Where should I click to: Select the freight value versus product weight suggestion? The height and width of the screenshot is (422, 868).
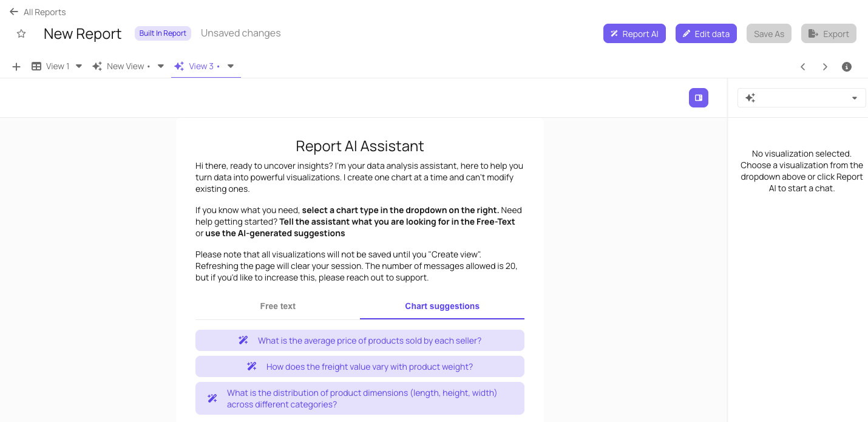[360, 366]
